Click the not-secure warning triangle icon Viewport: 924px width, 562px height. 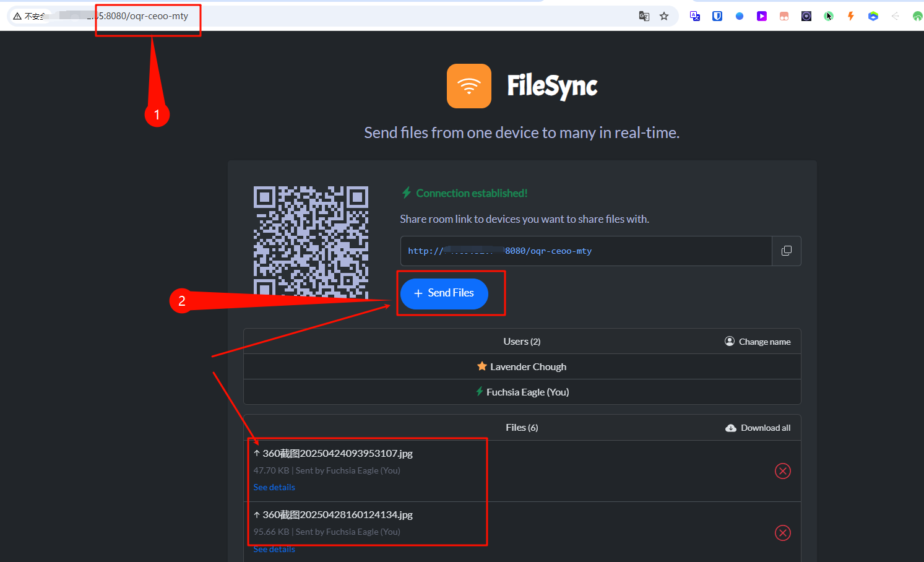coord(17,16)
